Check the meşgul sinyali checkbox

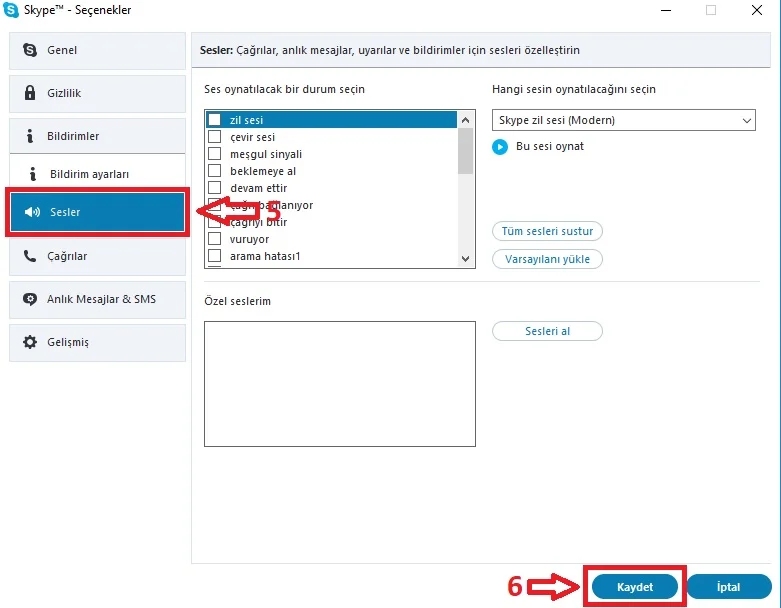tap(214, 154)
